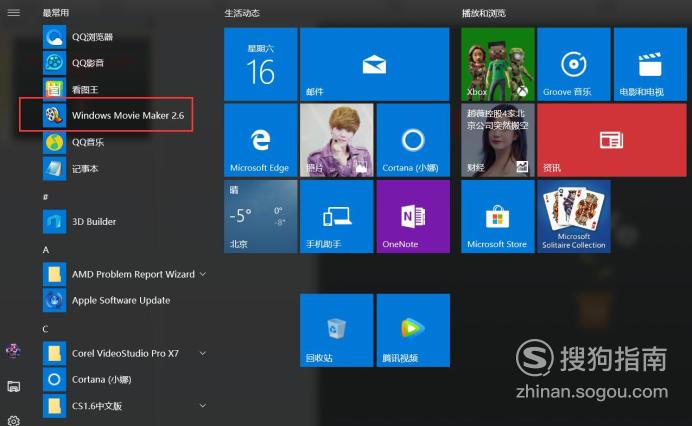Open QQ影音 app icon
Image resolution: width=692 pixels, height=426 pixels.
tap(54, 63)
